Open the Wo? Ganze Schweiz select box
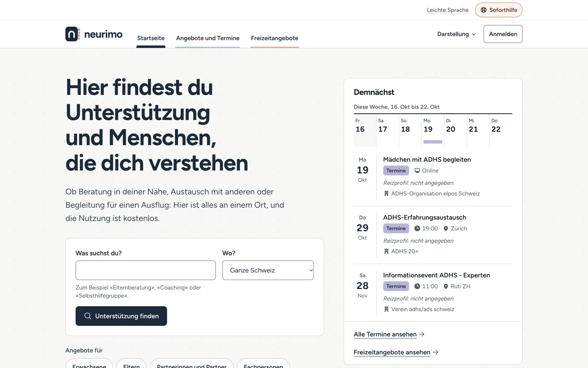The width and height of the screenshot is (588, 368). click(268, 270)
